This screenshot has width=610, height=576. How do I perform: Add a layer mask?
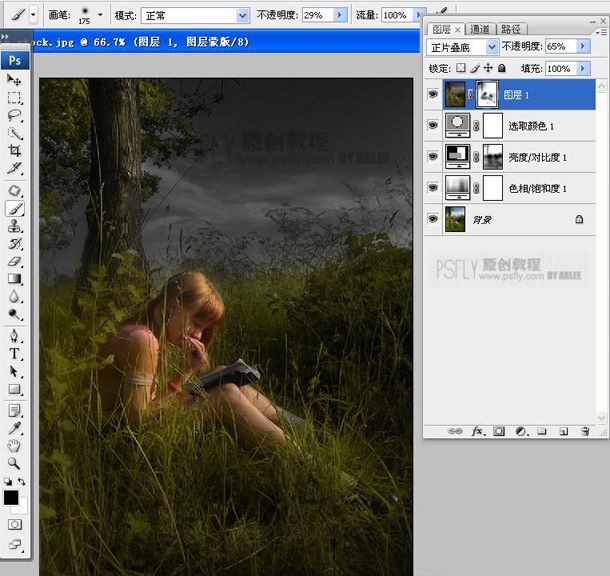click(499, 431)
